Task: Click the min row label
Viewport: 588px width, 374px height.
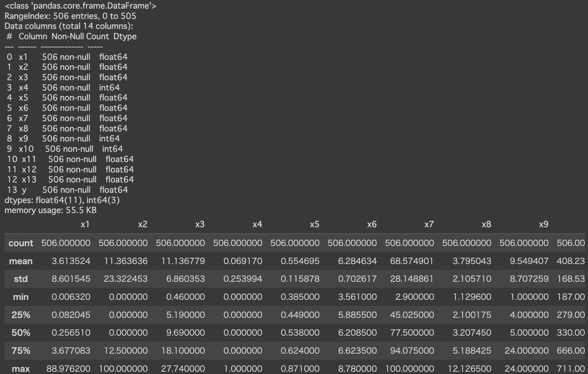Action: [21, 297]
